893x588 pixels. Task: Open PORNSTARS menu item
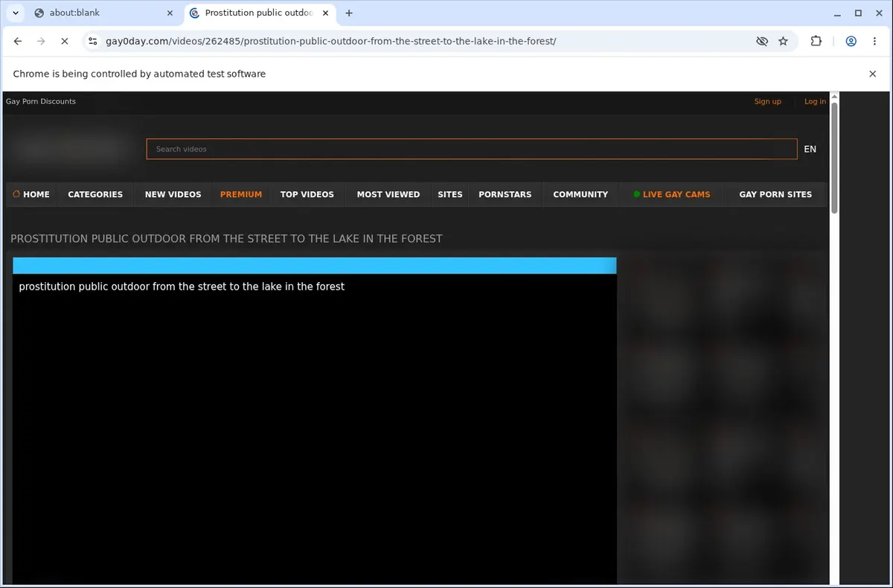click(505, 194)
